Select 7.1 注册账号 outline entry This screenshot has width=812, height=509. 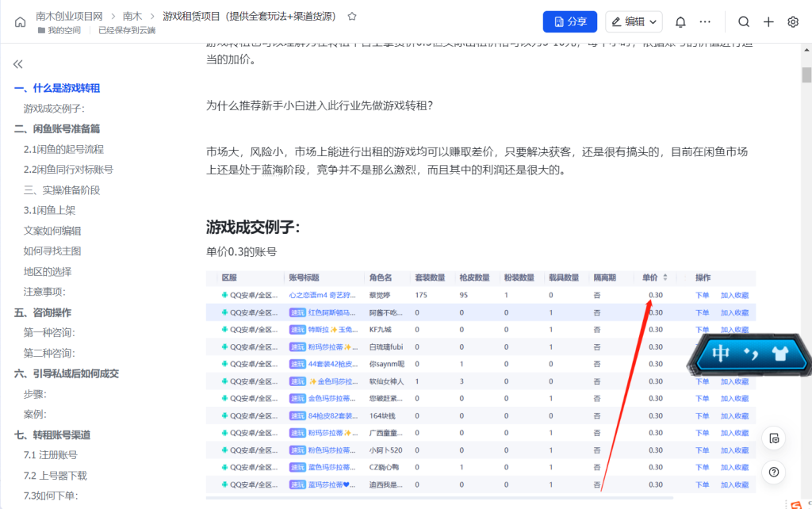tap(51, 455)
